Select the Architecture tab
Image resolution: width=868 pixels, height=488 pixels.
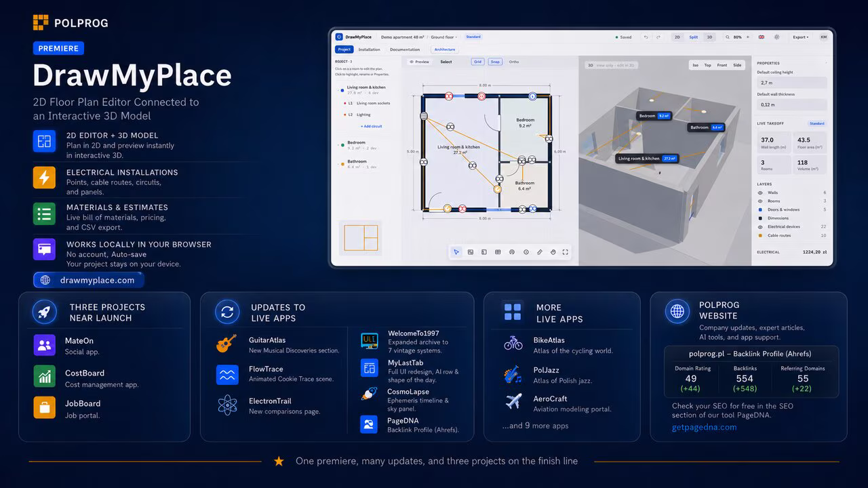[445, 49]
